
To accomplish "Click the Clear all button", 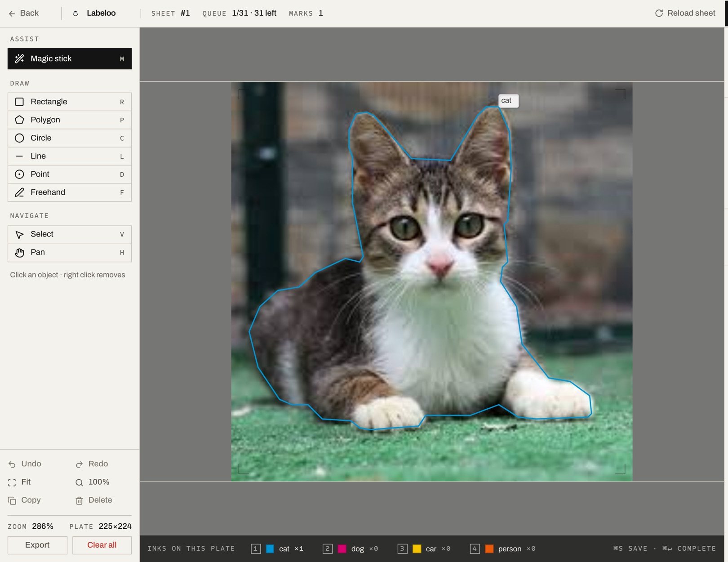I will click(x=102, y=545).
